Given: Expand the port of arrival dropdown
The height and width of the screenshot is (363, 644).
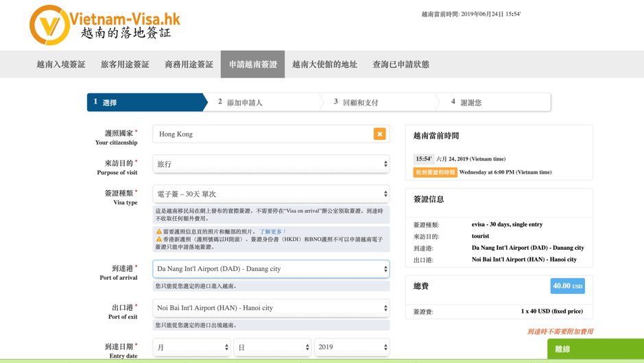Looking at the screenshot, I should coord(271,269).
